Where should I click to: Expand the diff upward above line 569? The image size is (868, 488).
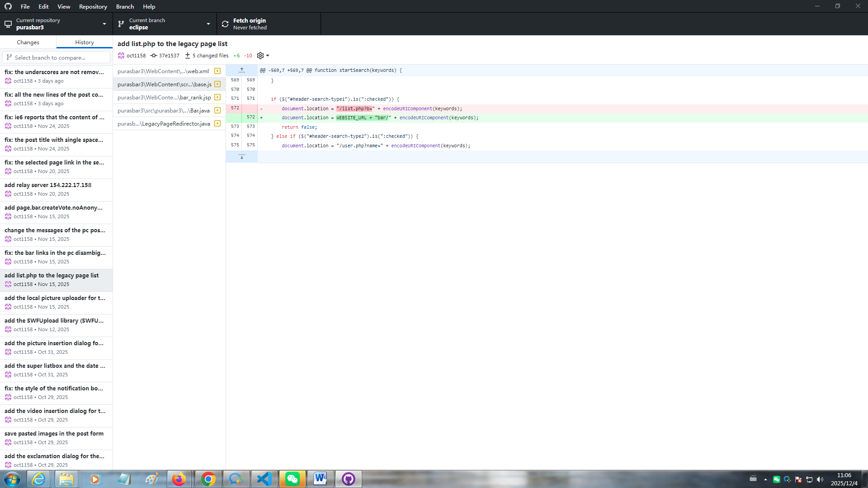pyautogui.click(x=242, y=70)
